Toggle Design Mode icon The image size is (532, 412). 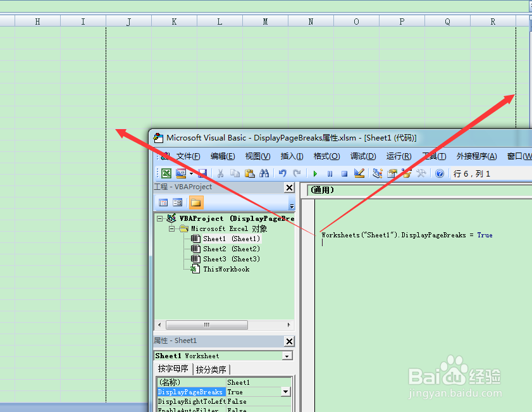359,173
